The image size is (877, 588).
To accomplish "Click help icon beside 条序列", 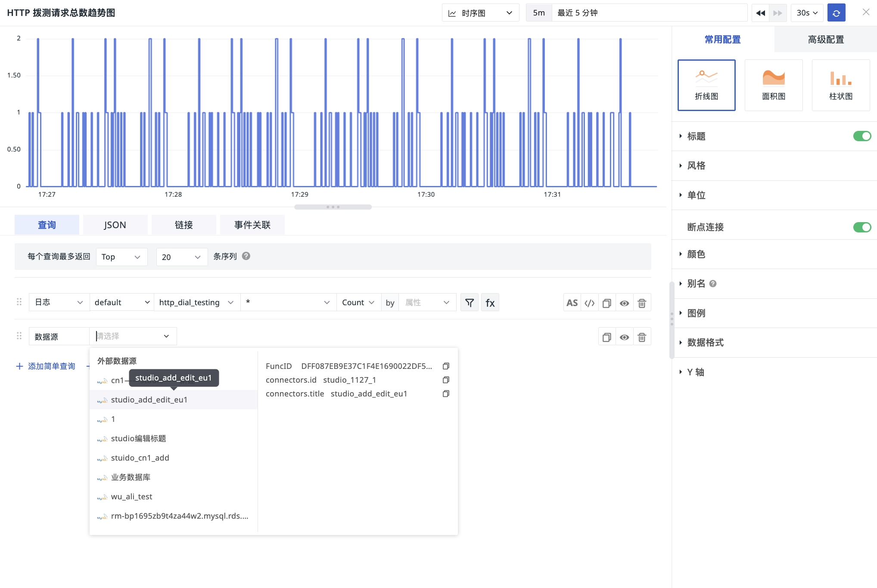I will (246, 256).
